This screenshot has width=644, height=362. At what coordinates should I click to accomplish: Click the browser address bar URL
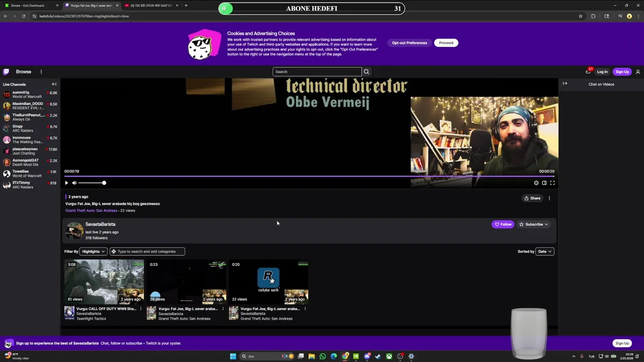[84, 16]
